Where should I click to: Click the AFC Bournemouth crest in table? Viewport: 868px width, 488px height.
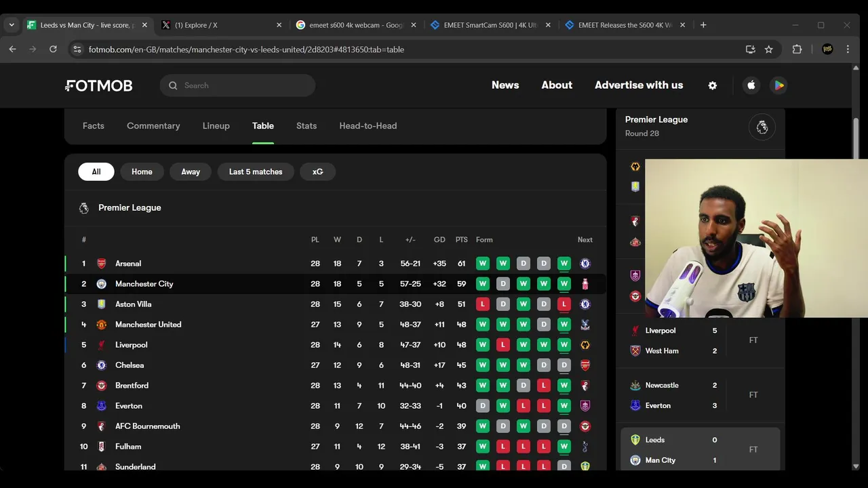[101, 426]
